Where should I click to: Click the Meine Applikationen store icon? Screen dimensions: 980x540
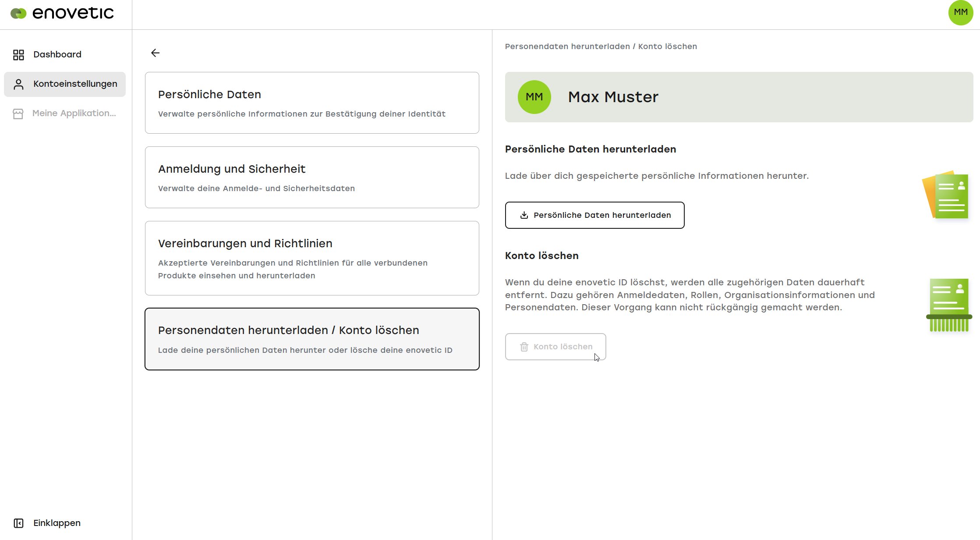[18, 114]
